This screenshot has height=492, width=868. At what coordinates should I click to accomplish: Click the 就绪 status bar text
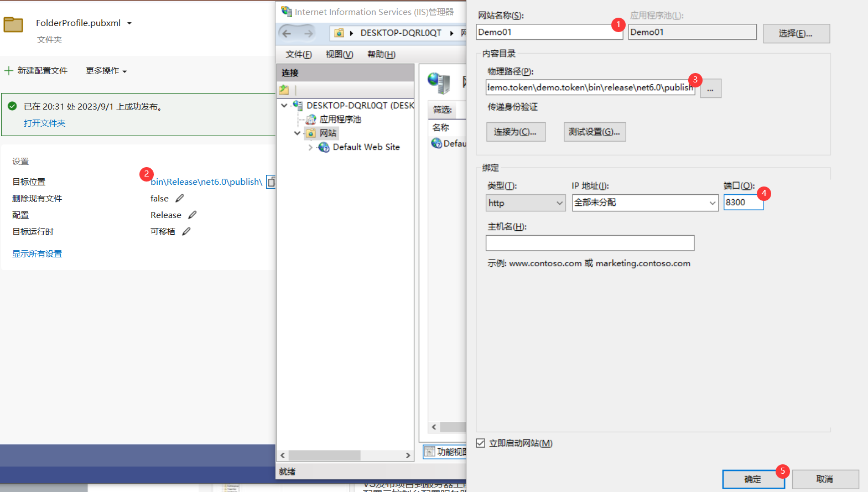pos(287,472)
